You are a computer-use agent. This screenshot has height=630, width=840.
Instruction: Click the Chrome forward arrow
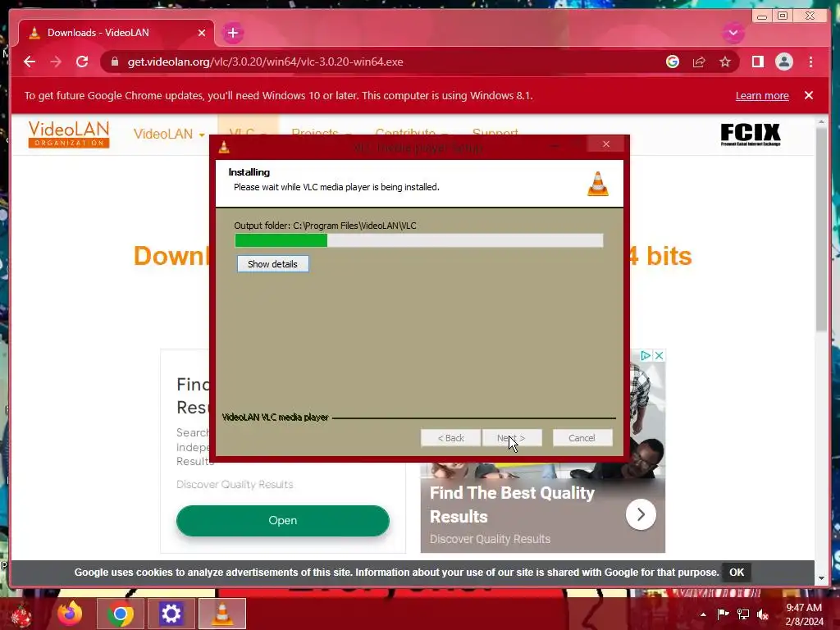pyautogui.click(x=56, y=62)
